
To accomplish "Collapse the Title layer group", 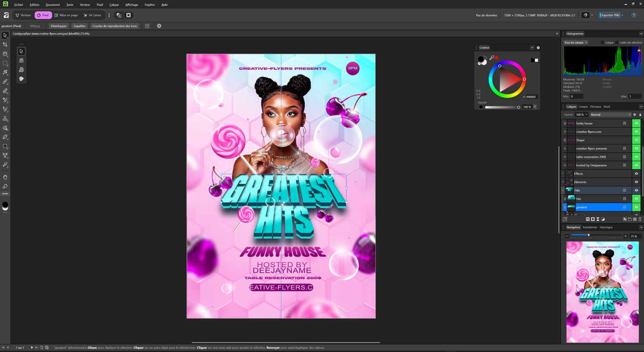I will (563, 190).
